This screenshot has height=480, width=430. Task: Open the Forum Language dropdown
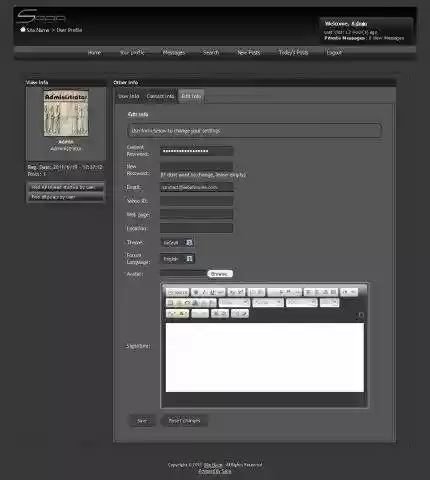pos(178,259)
